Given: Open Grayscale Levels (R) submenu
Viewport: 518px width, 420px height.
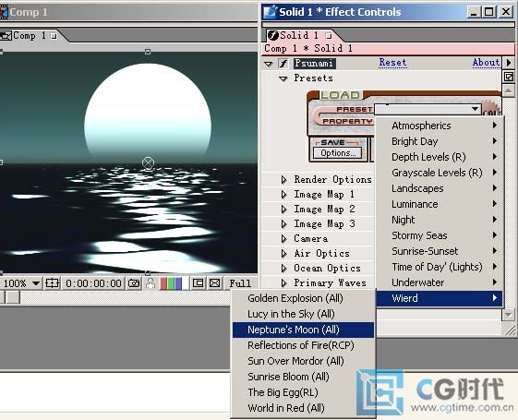Looking at the screenshot, I should pos(440,173).
